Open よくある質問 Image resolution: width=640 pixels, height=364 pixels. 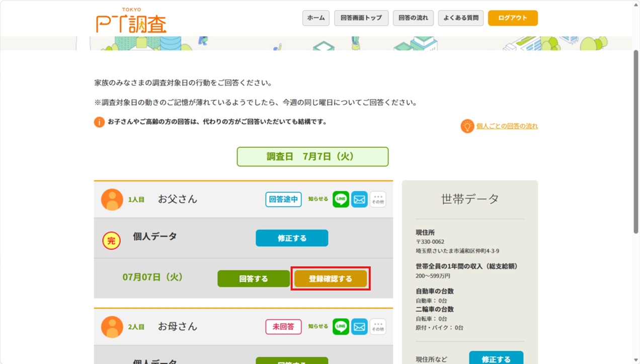pos(461,18)
